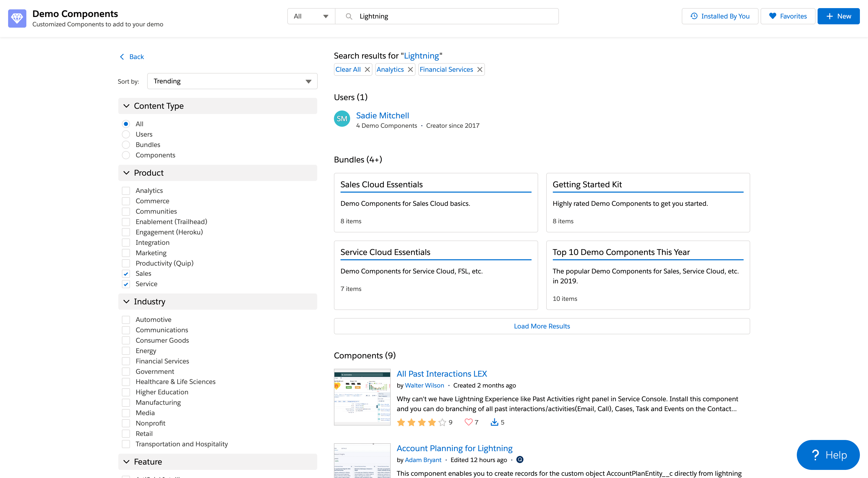This screenshot has height=478, width=868.
Task: Click the Account Planning for Lightning thumbnail
Action: tap(362, 461)
